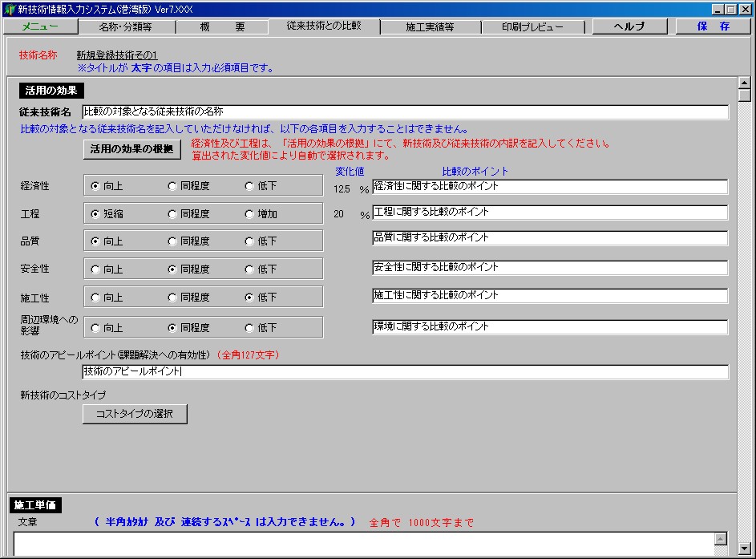Viewport: 756px width, 559px height.
Task: Open コストタイプの選択 button
Action: pyautogui.click(x=135, y=414)
